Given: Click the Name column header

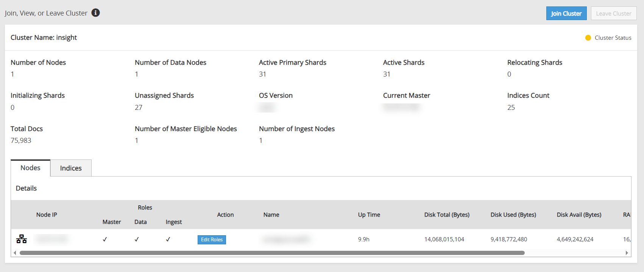Looking at the screenshot, I should [271, 215].
